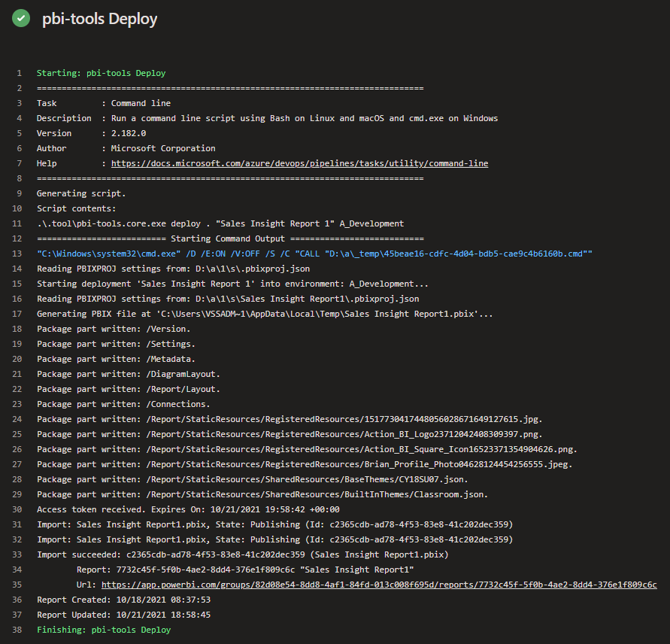Click the BuiltInThemes/Classroom.json package line
670x644 pixels.
(x=262, y=494)
